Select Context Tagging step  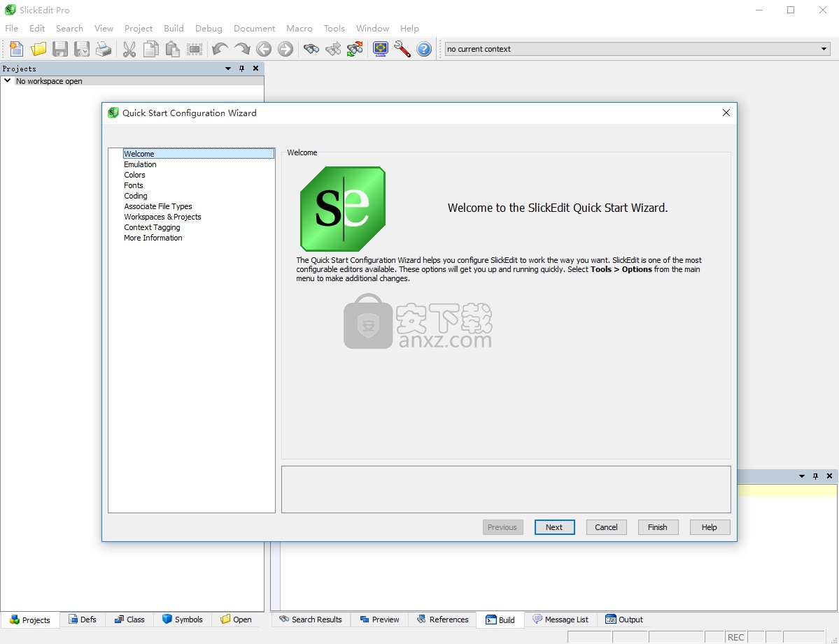pos(152,227)
